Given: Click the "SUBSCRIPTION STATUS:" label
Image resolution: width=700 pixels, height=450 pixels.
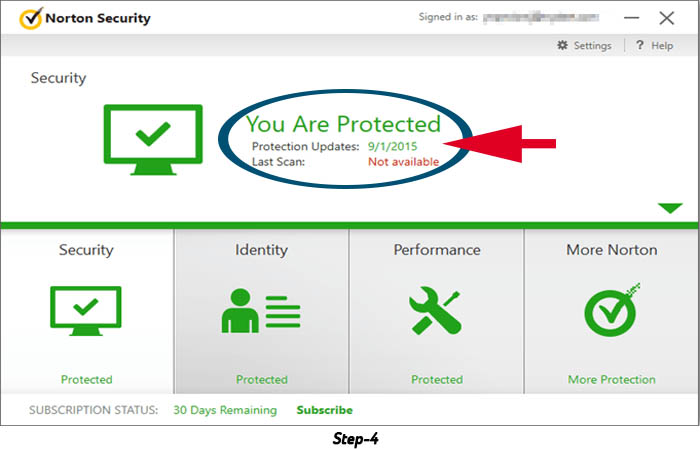Looking at the screenshot, I should click(93, 410).
